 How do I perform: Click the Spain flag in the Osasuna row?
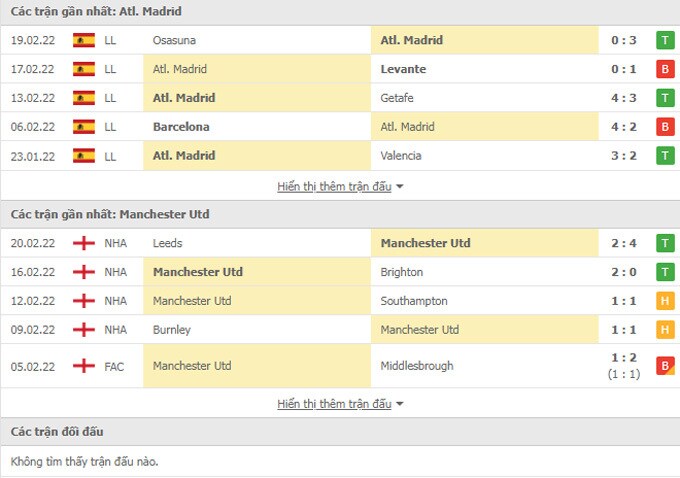[84, 41]
